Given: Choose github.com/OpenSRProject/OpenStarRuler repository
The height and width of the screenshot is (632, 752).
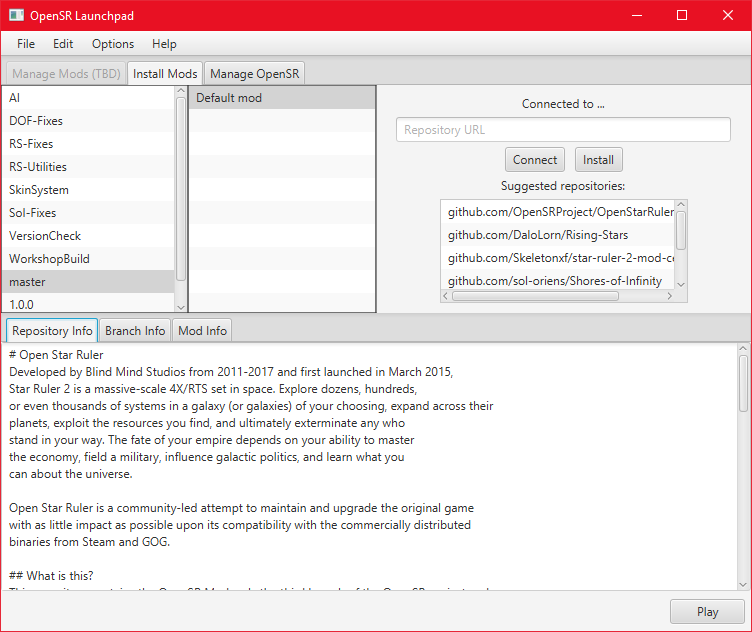Looking at the screenshot, I should coord(558,212).
